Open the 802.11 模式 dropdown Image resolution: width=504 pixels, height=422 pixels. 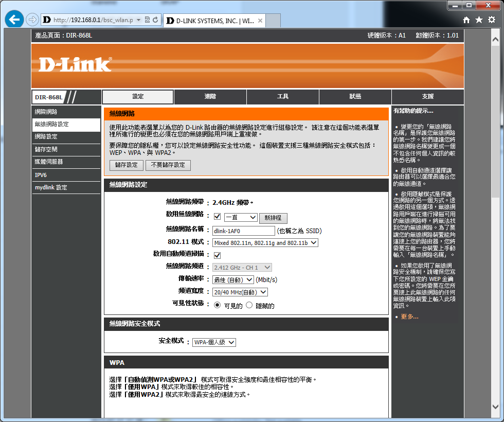(265, 242)
